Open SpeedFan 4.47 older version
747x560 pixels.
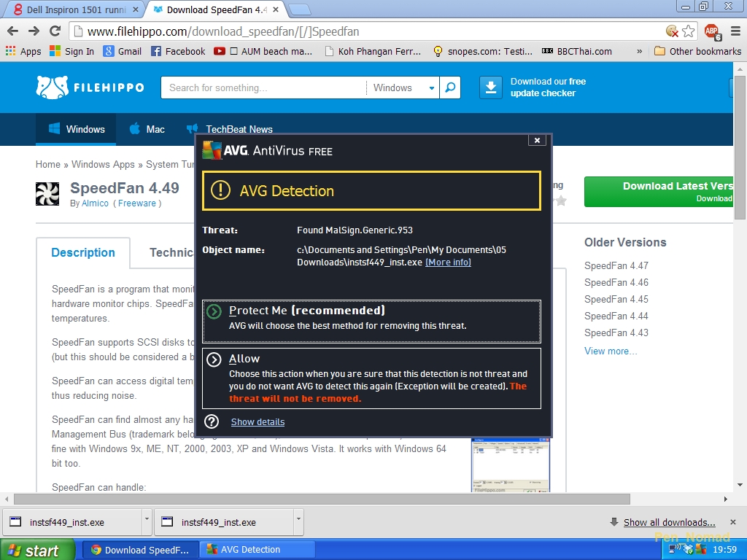(616, 265)
